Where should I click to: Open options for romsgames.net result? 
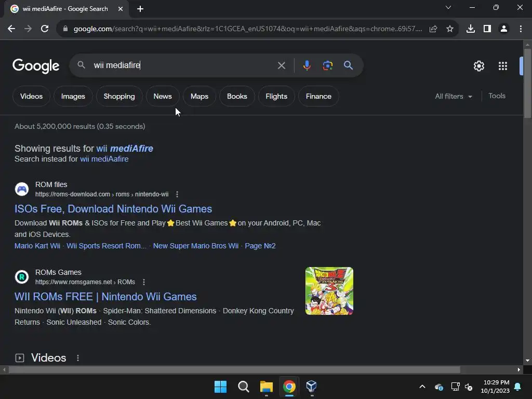[144, 282]
